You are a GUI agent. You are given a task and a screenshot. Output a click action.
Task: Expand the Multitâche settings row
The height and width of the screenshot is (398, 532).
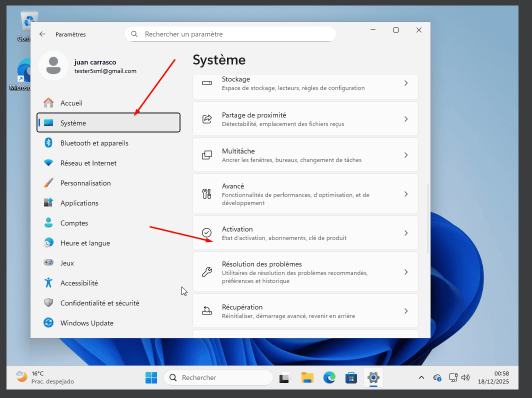305,154
